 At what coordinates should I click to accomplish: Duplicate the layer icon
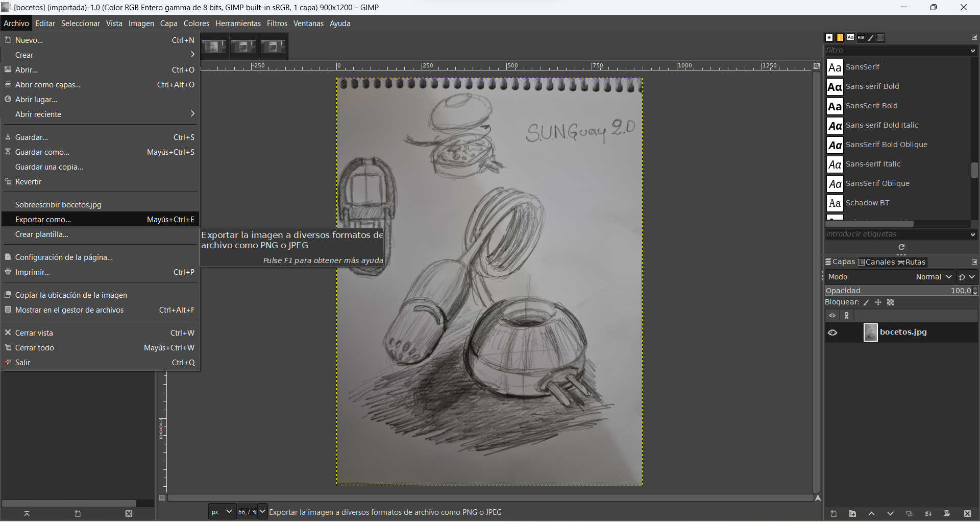(909, 514)
